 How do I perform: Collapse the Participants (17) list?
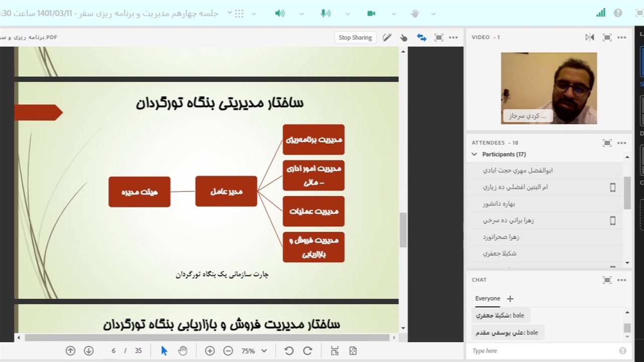pos(474,154)
